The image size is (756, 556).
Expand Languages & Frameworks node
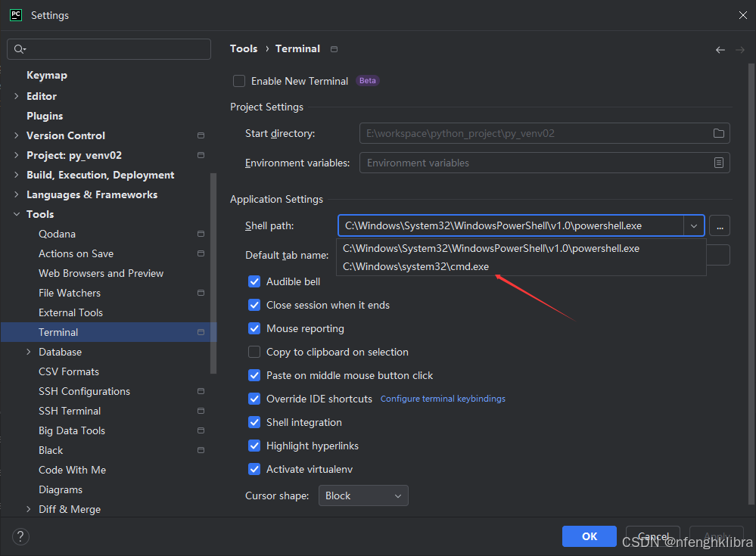[17, 194]
